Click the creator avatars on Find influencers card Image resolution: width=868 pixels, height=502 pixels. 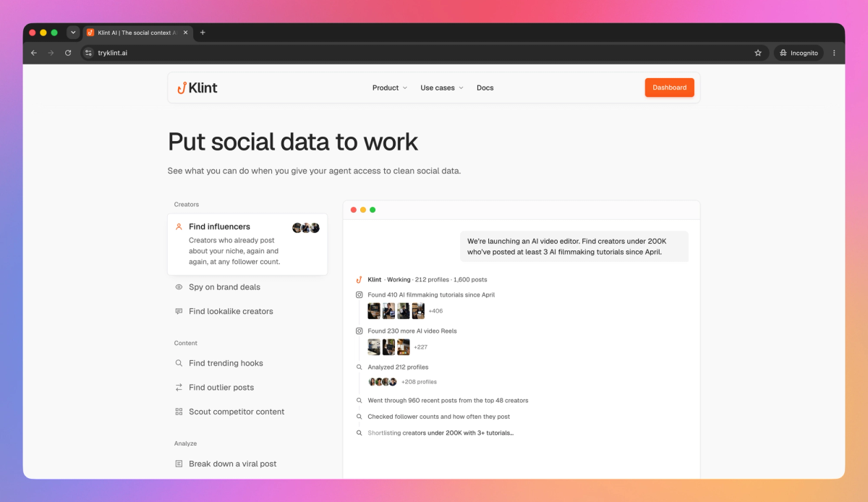click(x=306, y=228)
